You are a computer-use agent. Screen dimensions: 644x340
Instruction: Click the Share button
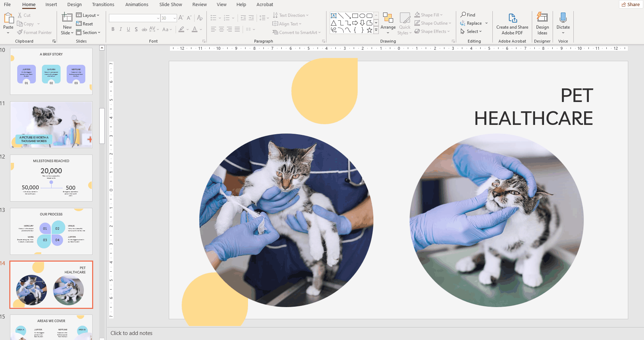click(x=631, y=4)
